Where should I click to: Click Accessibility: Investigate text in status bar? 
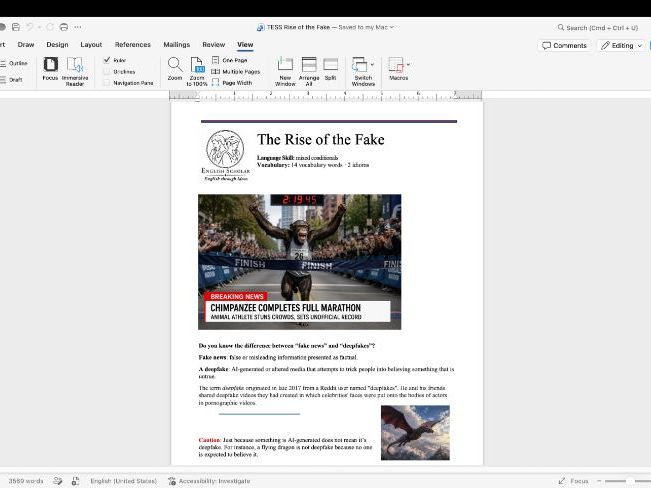214,481
